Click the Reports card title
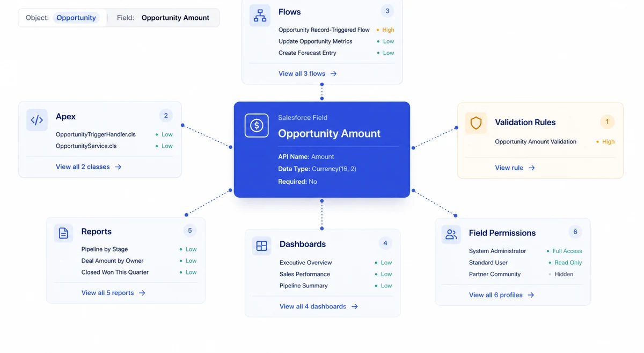644x353 pixels. point(97,232)
